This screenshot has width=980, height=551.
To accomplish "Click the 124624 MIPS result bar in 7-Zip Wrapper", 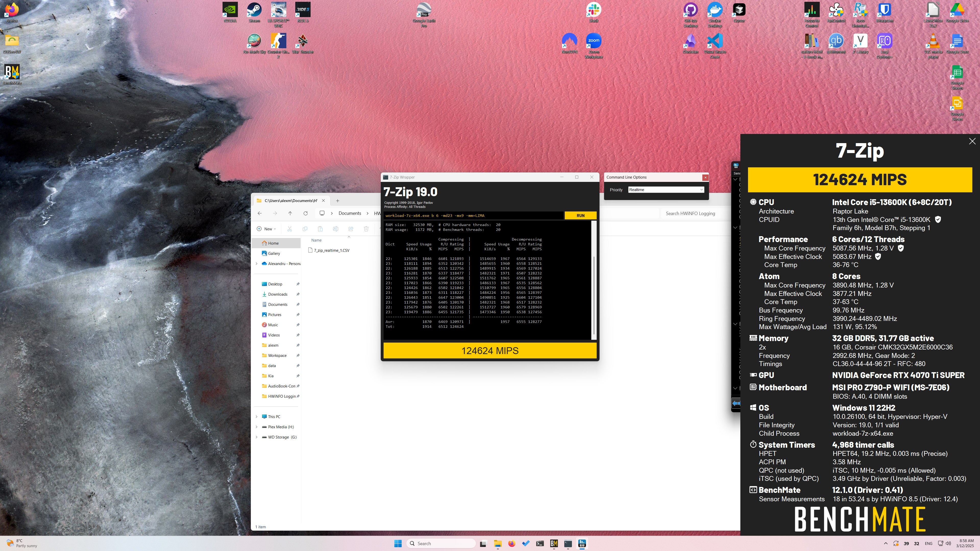I will tap(490, 350).
